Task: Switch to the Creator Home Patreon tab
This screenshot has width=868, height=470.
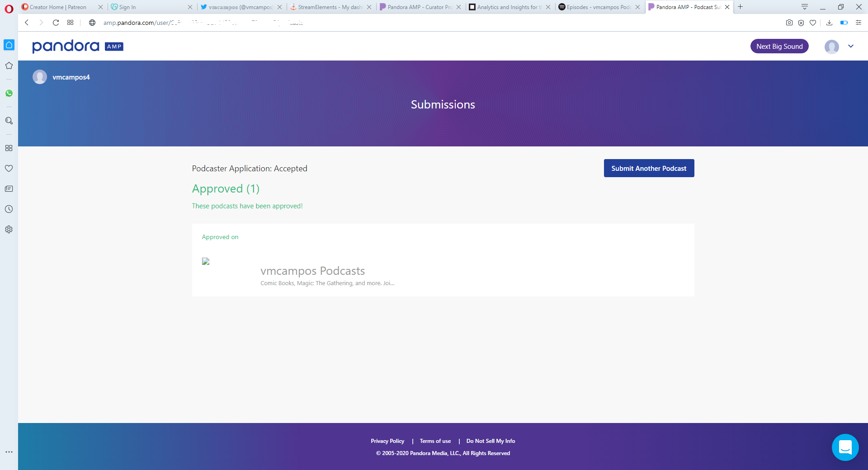Action: [x=59, y=7]
